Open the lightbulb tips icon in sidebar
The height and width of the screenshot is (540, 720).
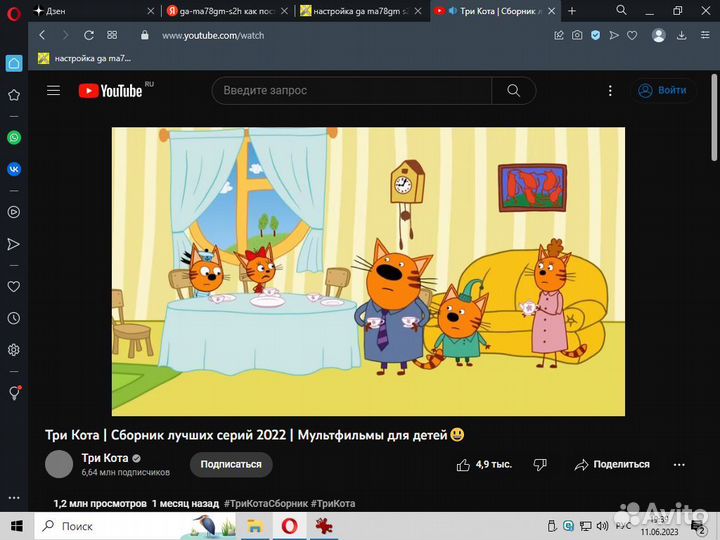pyautogui.click(x=15, y=393)
